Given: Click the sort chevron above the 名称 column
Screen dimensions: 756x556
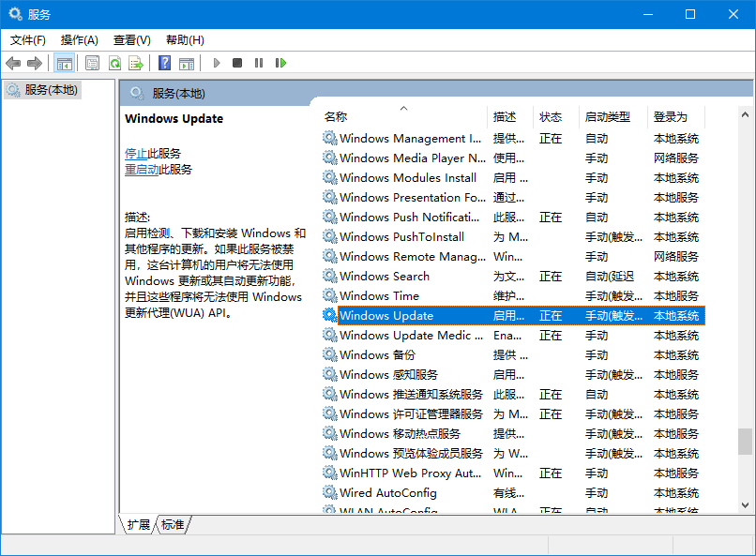Looking at the screenshot, I should click(x=402, y=106).
